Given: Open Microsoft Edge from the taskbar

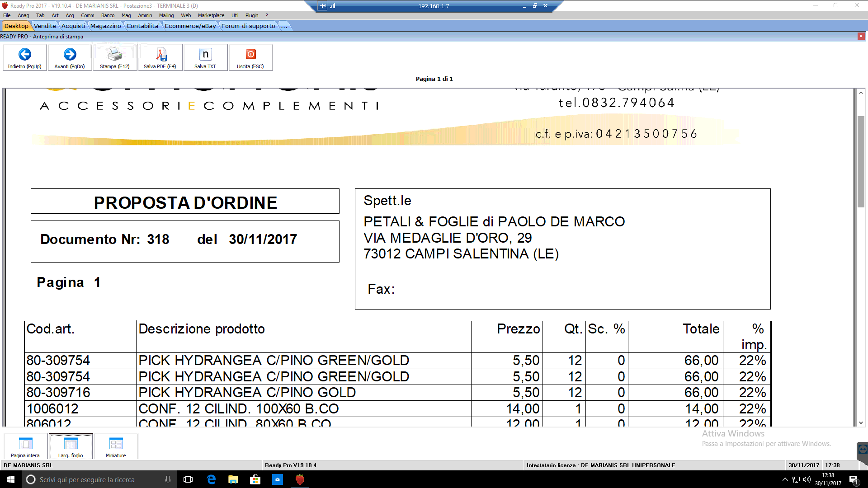Looking at the screenshot, I should tap(211, 479).
